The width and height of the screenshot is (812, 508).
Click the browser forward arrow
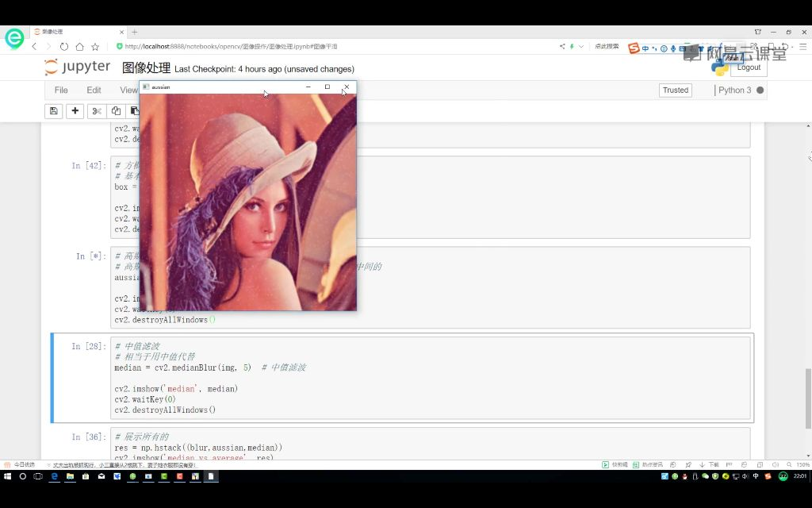(48, 47)
